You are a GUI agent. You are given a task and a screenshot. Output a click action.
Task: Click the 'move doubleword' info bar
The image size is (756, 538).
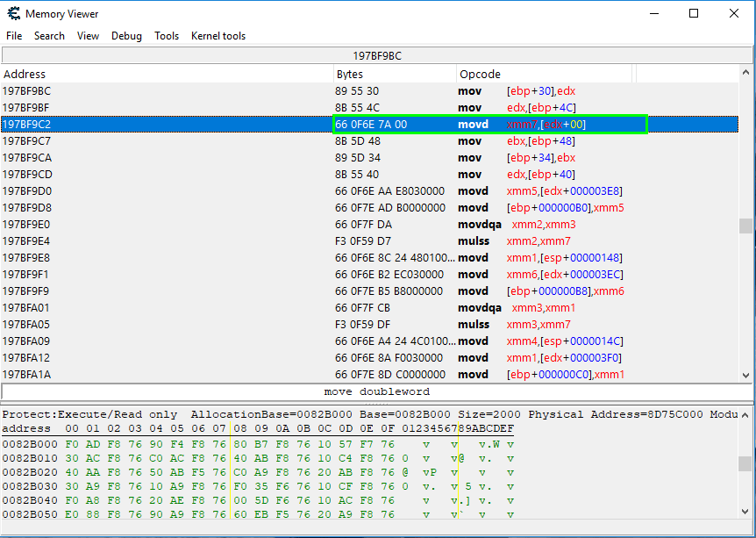click(377, 391)
